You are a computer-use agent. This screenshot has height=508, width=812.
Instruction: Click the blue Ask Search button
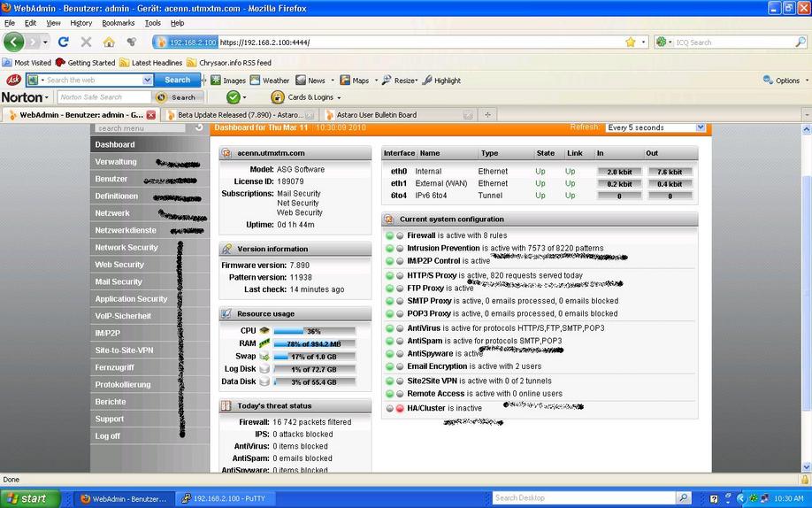(x=177, y=80)
